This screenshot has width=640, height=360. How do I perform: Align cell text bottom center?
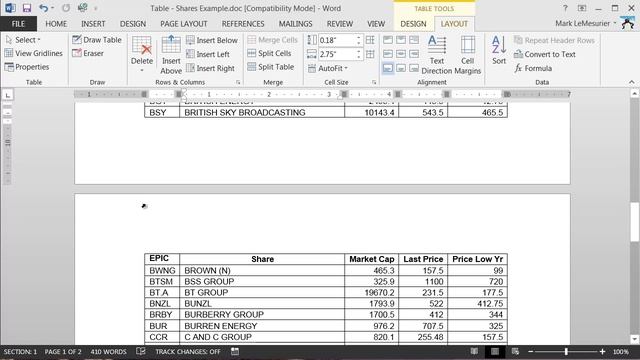click(x=401, y=68)
